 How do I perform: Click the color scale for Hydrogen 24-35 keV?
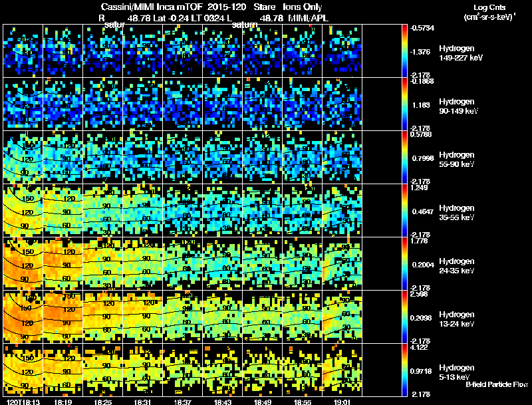[404, 263]
